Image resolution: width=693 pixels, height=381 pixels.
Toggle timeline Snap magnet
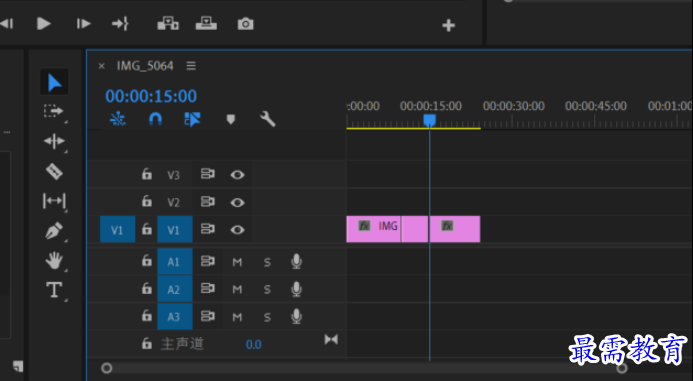point(155,119)
